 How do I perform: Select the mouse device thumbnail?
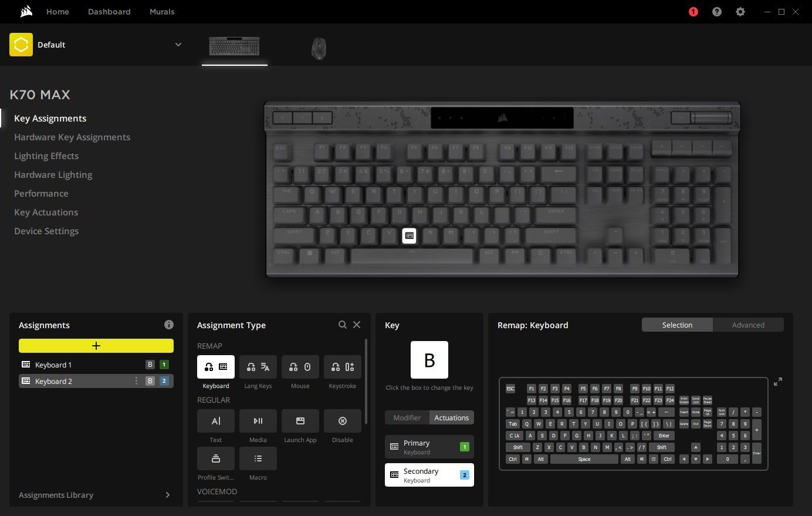tap(319, 48)
